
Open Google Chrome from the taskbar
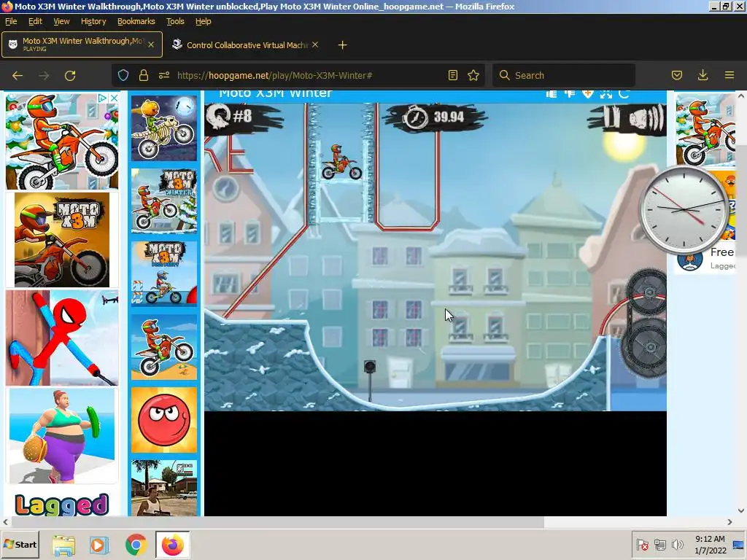click(136, 545)
